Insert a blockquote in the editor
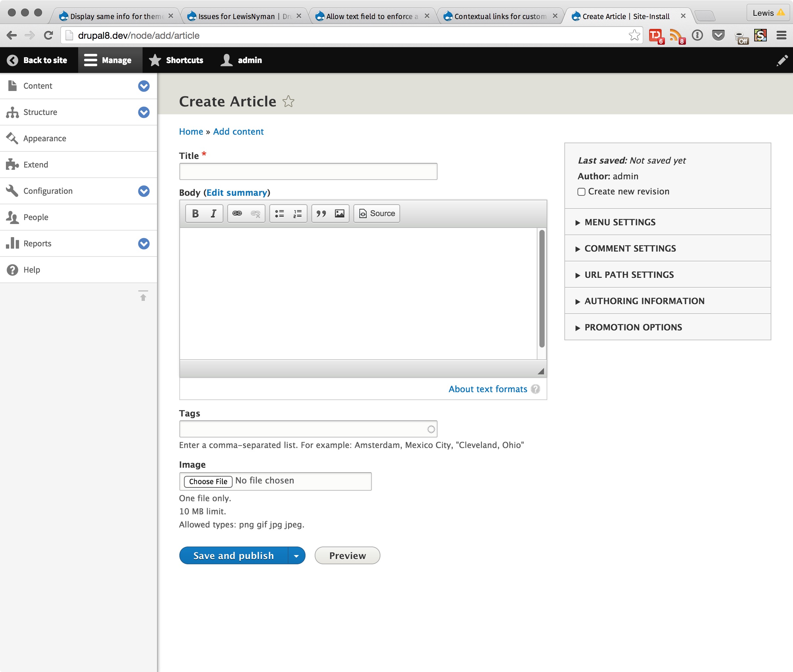Viewport: 793px width, 672px height. click(x=321, y=213)
